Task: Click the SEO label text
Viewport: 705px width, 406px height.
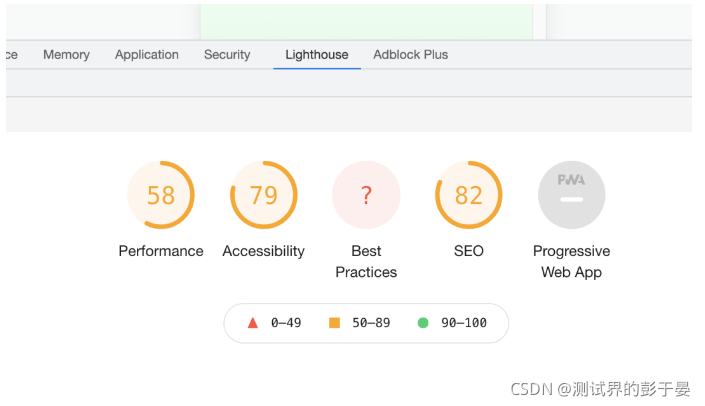Action: click(469, 251)
